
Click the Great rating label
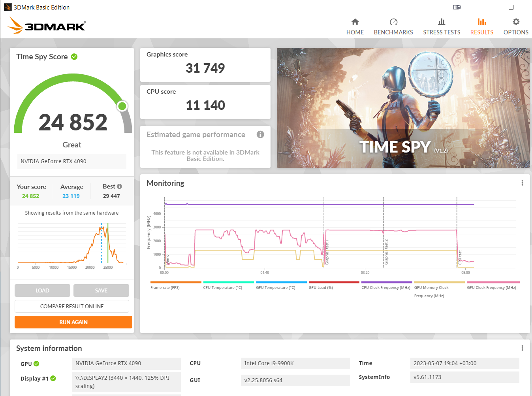click(72, 145)
